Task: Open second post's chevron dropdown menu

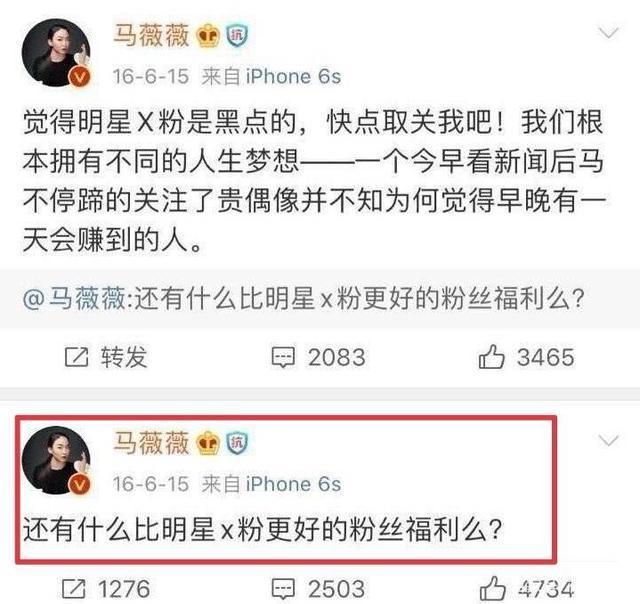Action: click(609, 440)
